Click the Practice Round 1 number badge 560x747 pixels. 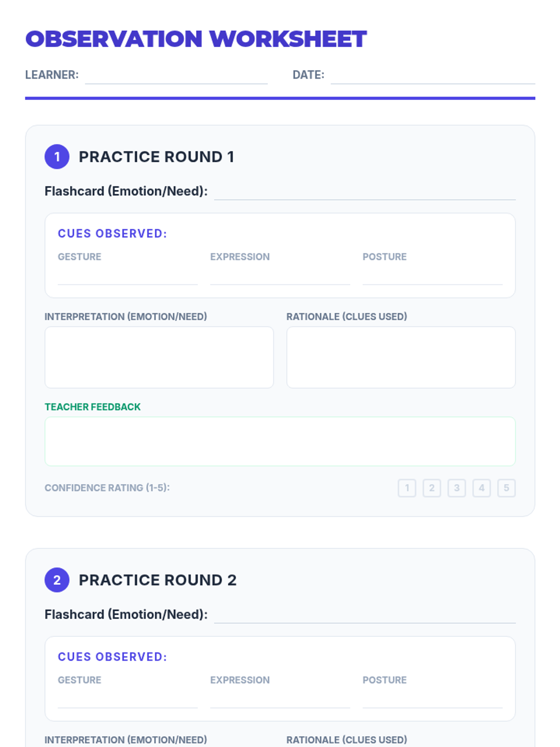57,157
